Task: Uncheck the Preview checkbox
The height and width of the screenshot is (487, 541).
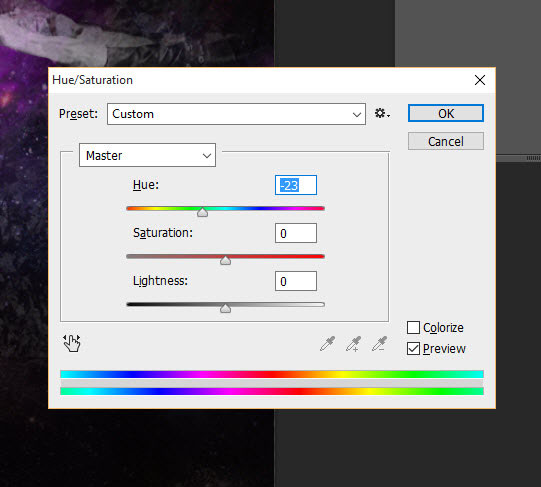Action: pyautogui.click(x=413, y=349)
